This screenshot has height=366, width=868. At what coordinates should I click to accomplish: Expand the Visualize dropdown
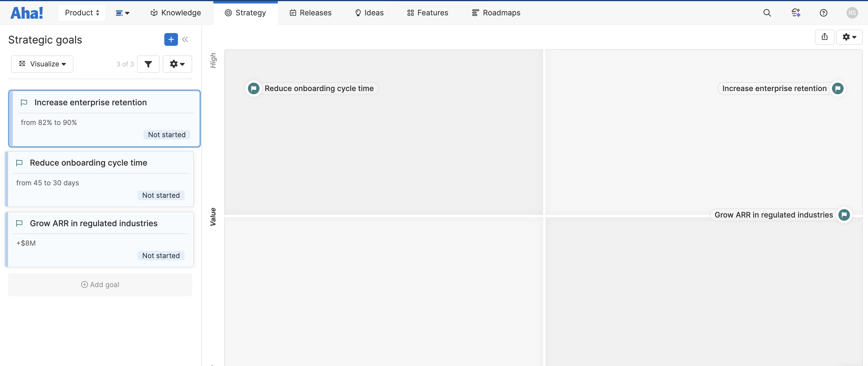coord(42,64)
